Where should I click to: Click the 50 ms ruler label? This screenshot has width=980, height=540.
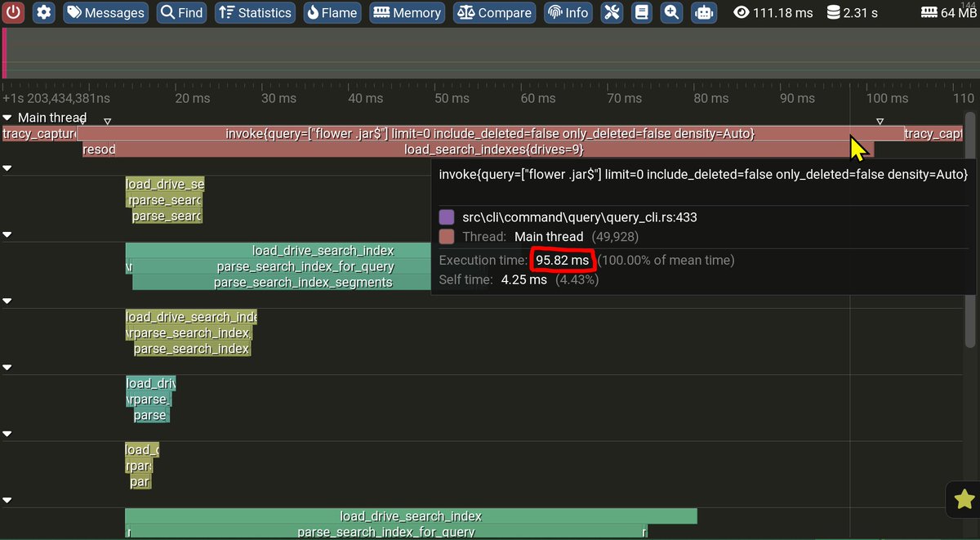[x=452, y=98]
